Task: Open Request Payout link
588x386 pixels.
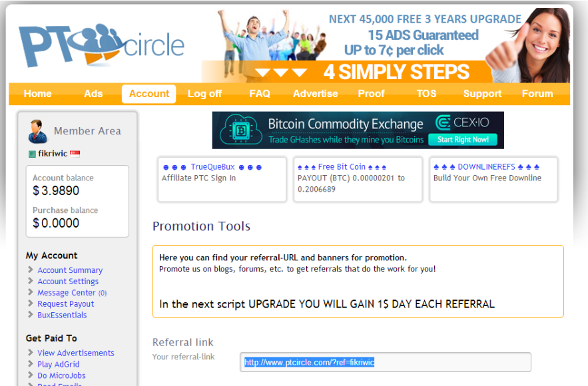Action: click(66, 304)
